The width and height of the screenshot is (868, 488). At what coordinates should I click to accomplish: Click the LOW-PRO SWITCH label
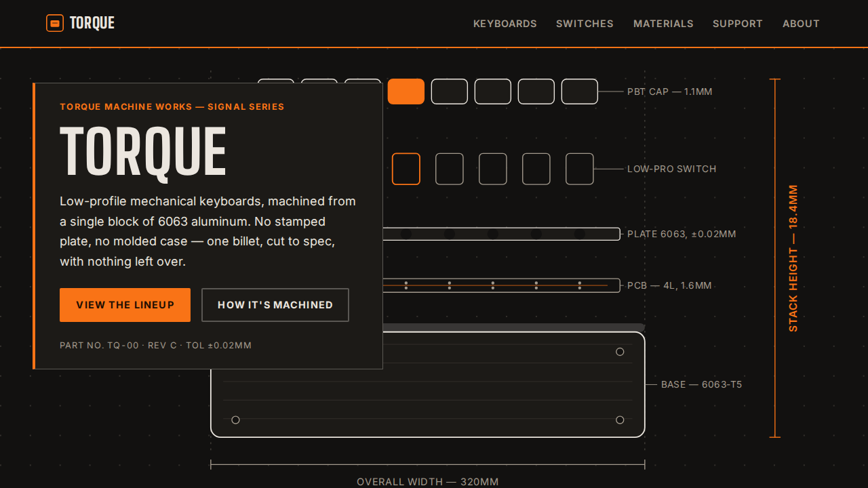pyautogui.click(x=671, y=169)
